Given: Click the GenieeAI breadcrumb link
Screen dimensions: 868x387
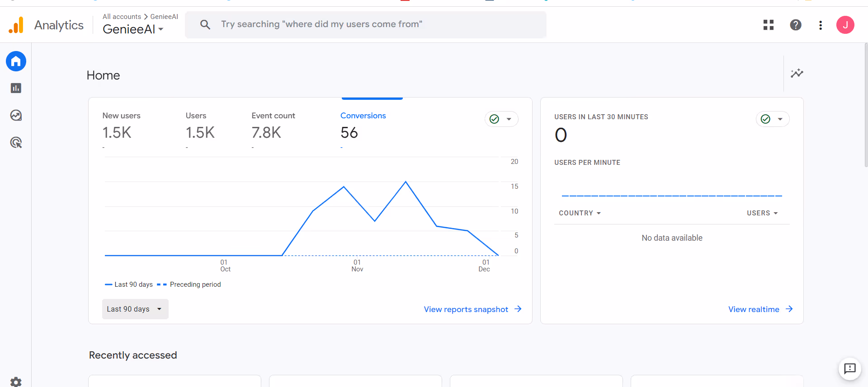Looking at the screenshot, I should [164, 16].
